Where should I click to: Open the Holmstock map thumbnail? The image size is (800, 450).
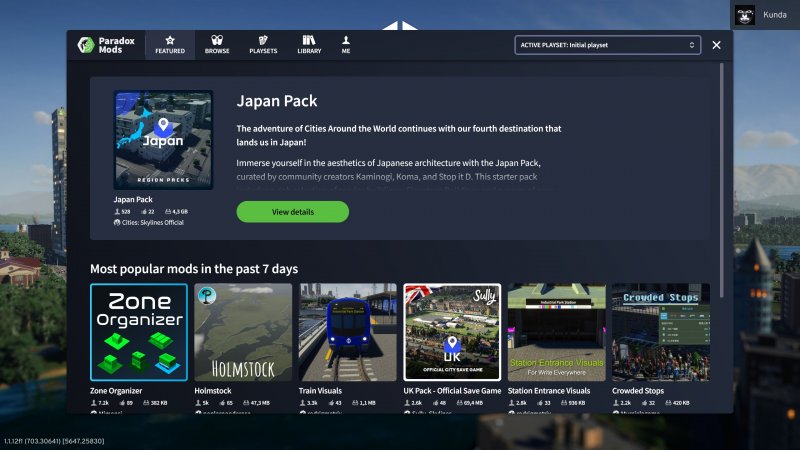pyautogui.click(x=243, y=332)
